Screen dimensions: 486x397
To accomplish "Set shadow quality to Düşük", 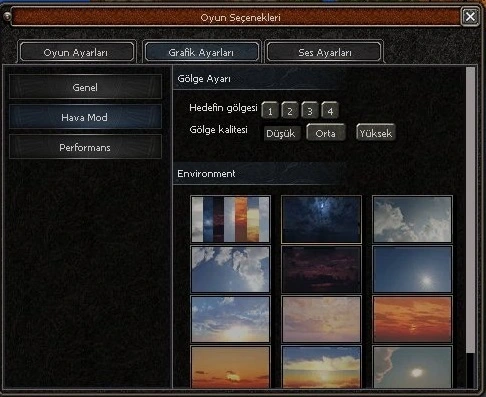I will pos(281,133).
